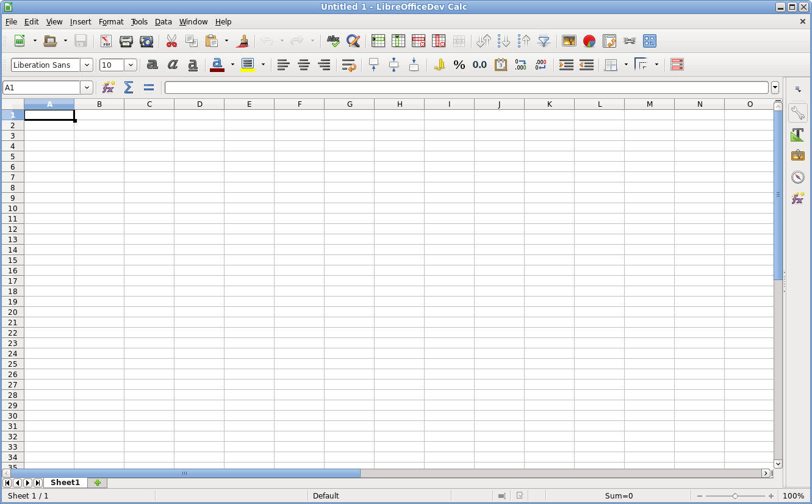
Task: Open the AutoFilter funnel icon
Action: tap(544, 41)
